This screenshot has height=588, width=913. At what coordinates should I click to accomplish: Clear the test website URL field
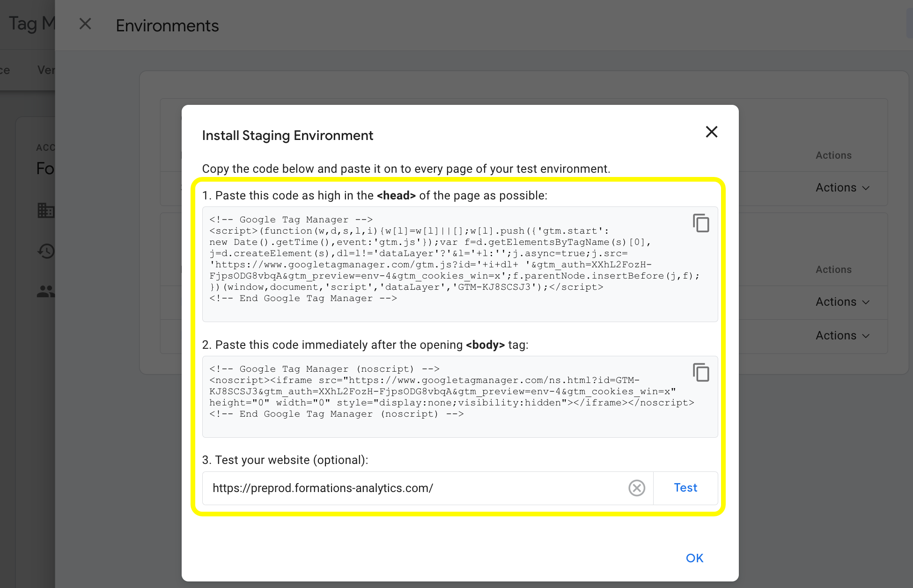(x=636, y=488)
